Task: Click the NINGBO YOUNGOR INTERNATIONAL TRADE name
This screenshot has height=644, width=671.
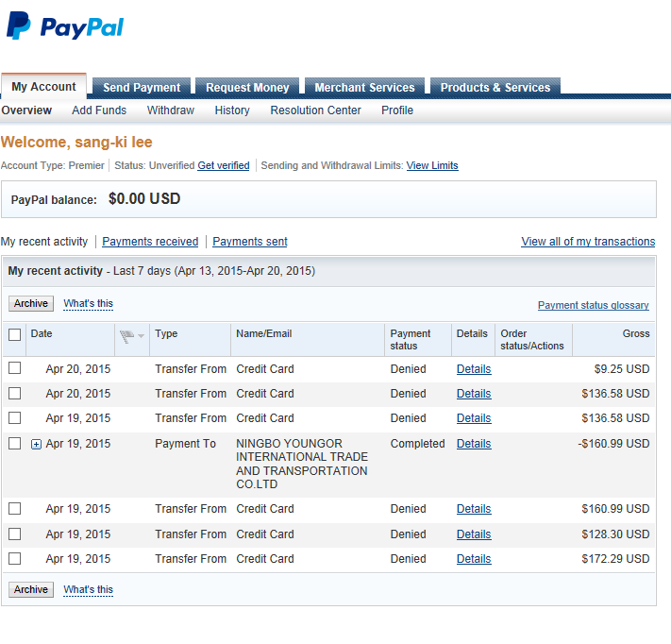Action: click(302, 464)
